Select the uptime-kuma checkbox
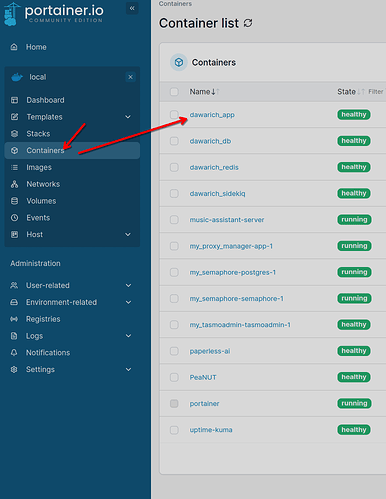 174,430
